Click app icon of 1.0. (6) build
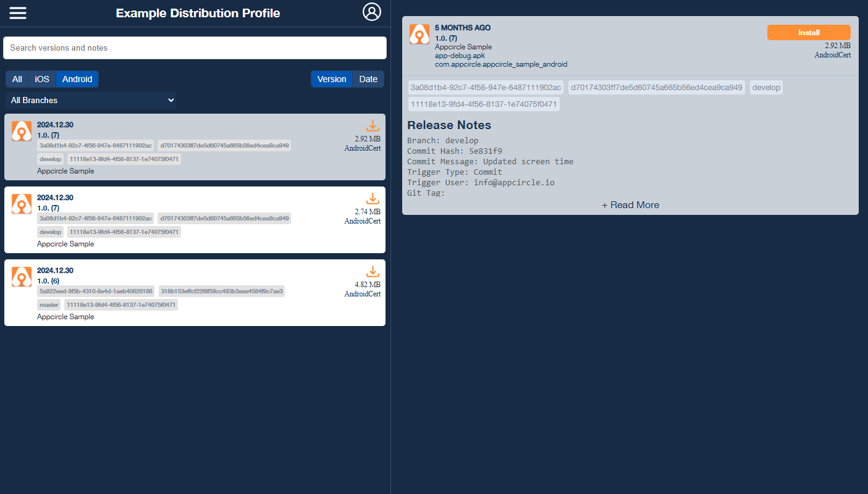Viewport: 868px width, 494px height. (22, 277)
